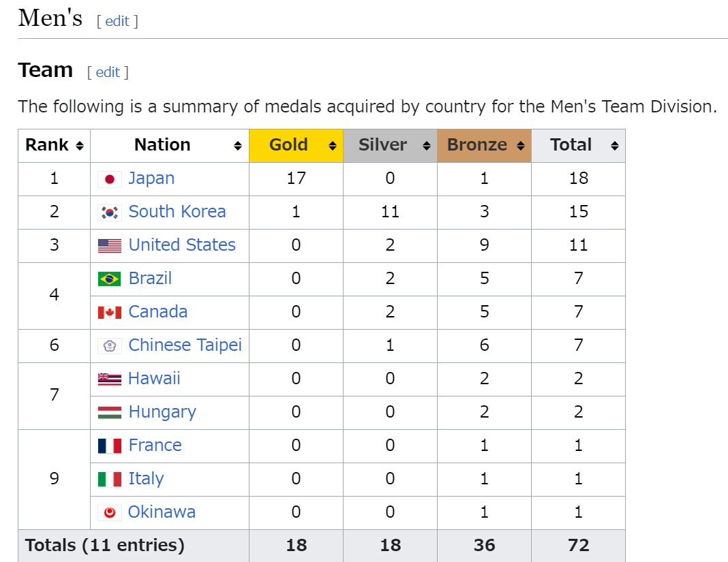Edit the Men's section
728x562 pixels.
(117, 21)
